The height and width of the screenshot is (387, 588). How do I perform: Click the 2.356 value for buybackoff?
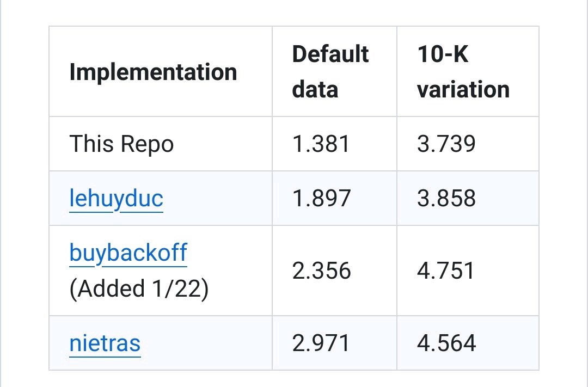321,271
